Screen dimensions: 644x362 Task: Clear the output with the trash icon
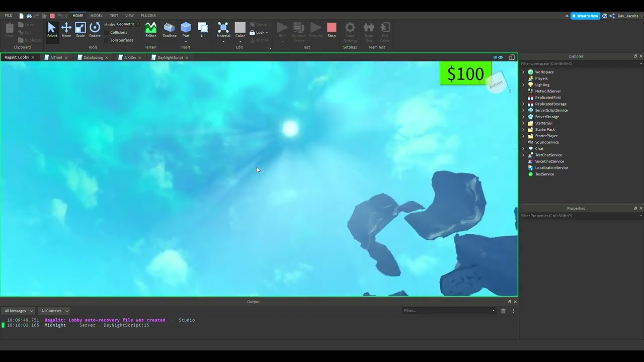(x=503, y=311)
